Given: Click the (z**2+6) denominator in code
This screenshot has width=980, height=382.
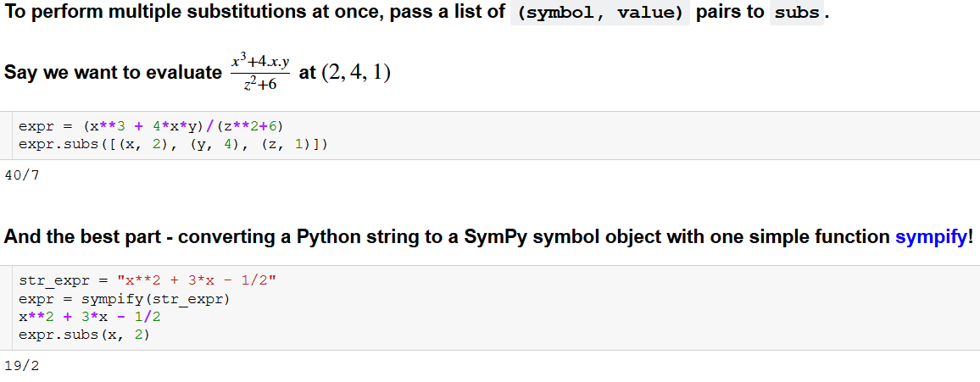Looking at the screenshot, I should click(x=249, y=126).
